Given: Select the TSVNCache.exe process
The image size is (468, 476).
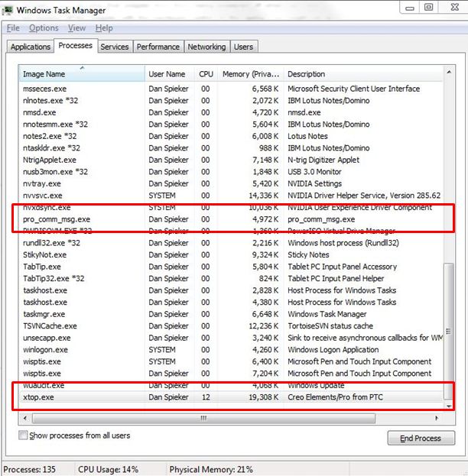Looking at the screenshot, I should tap(230, 325).
